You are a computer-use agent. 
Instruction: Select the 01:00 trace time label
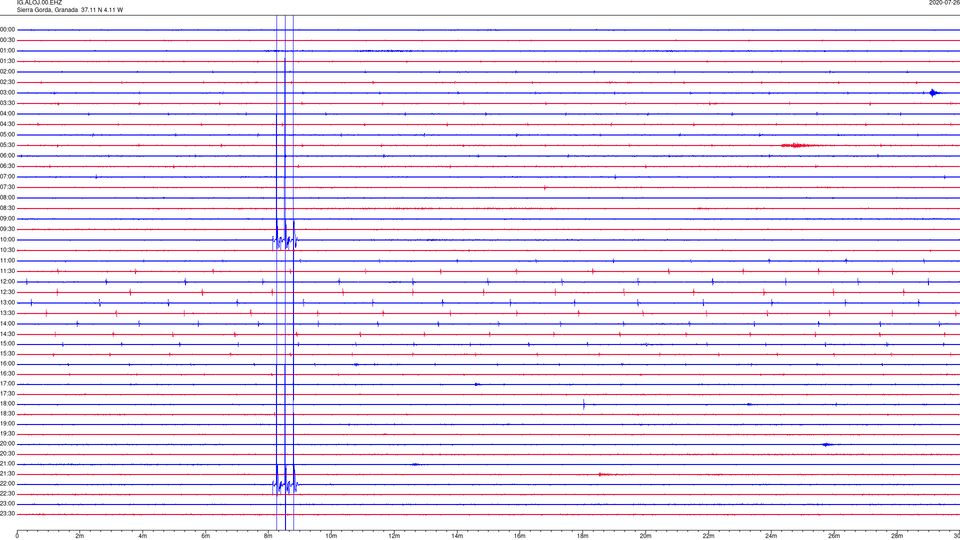[x=8, y=50]
